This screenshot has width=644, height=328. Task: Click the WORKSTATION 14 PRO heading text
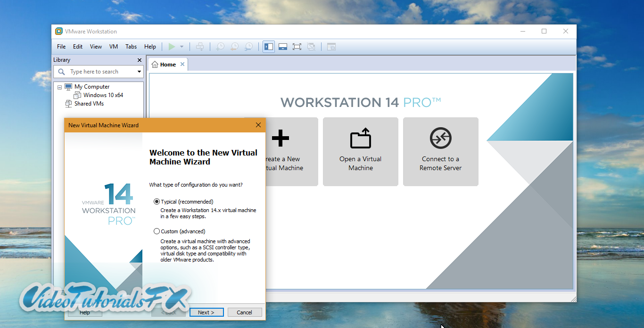[361, 102]
